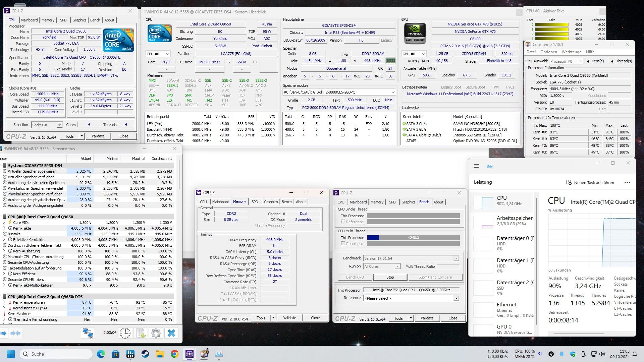Open Task Manager hamburger navigation menu
The height and width of the screenshot is (362, 644).
point(476,166)
